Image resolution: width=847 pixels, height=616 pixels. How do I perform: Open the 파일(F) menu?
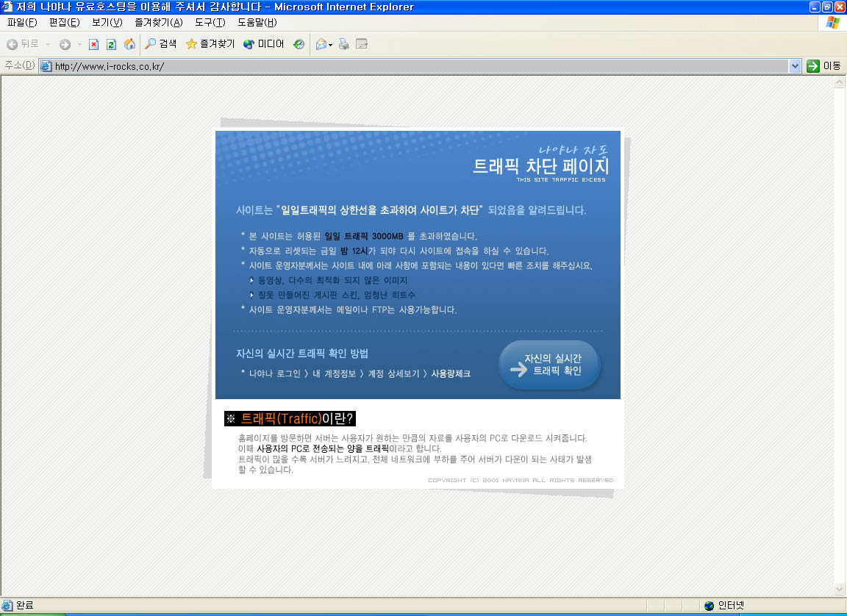(22, 22)
